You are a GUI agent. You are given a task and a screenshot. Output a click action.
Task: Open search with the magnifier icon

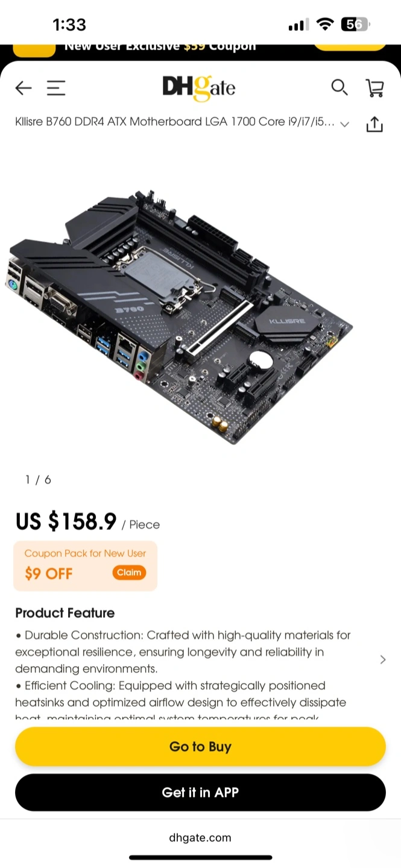[339, 87]
